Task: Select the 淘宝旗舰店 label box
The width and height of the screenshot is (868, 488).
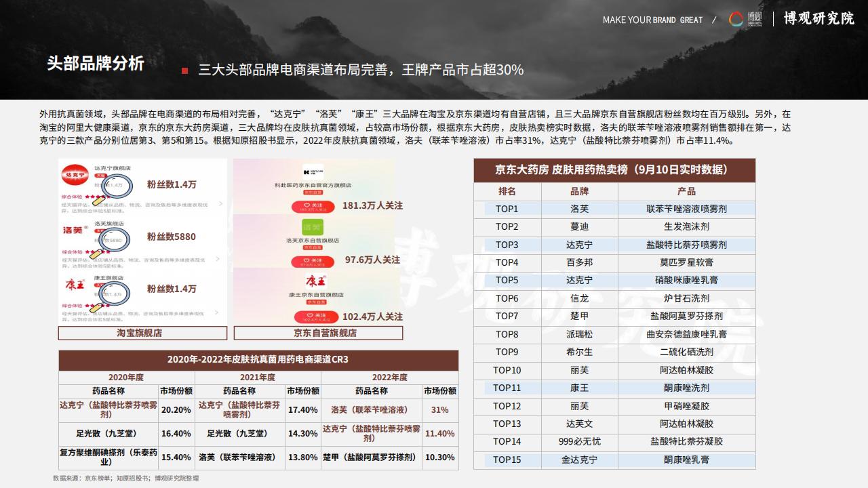Action: pyautogui.click(x=142, y=333)
